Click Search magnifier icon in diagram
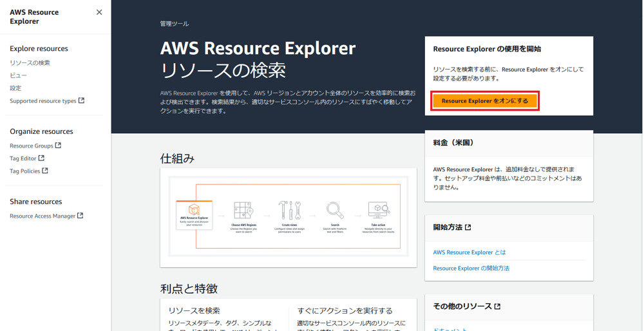The image size is (644, 331). point(335,210)
